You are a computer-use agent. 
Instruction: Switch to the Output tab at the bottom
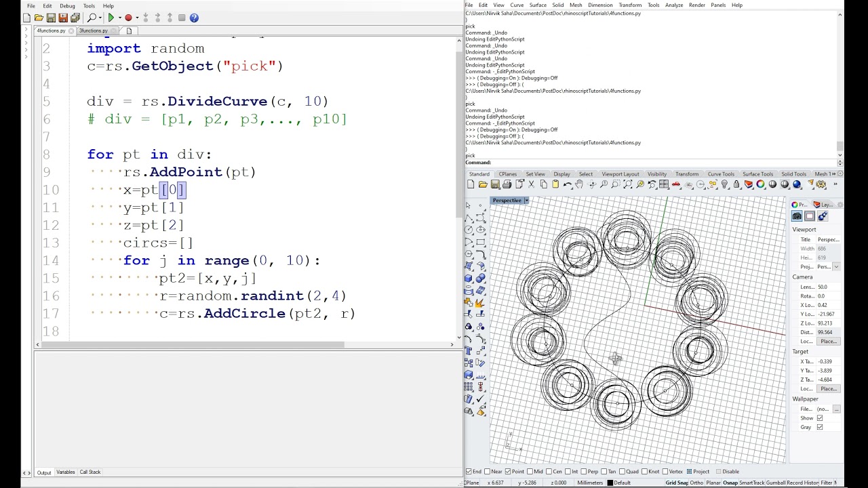(x=44, y=472)
